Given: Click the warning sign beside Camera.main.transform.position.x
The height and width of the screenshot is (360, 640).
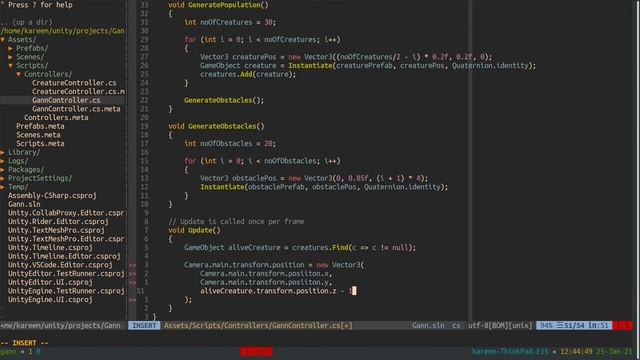Looking at the screenshot, I should point(133,273).
